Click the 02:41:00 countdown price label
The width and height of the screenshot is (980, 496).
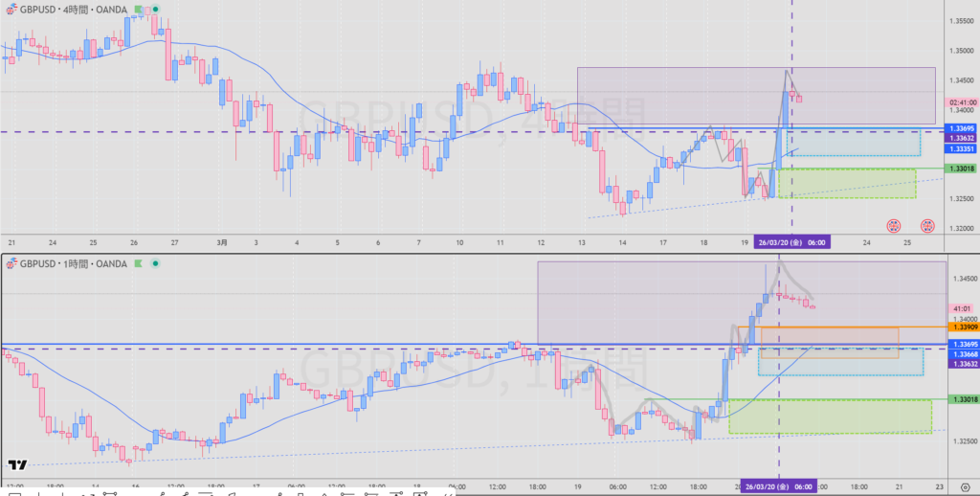[962, 101]
